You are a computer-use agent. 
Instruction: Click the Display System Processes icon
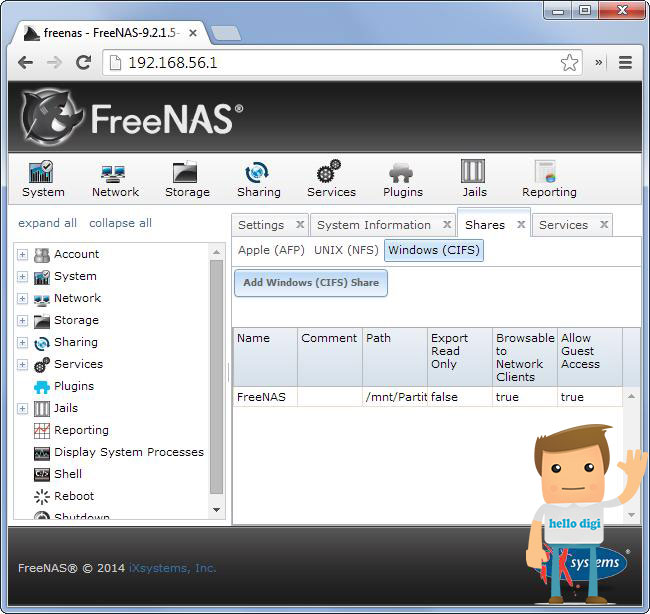click(x=41, y=453)
